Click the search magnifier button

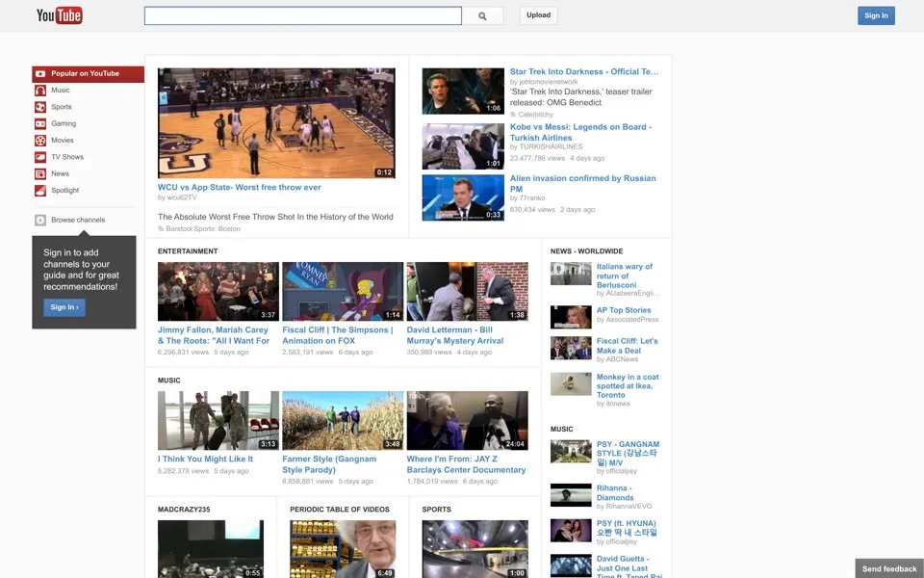point(482,16)
